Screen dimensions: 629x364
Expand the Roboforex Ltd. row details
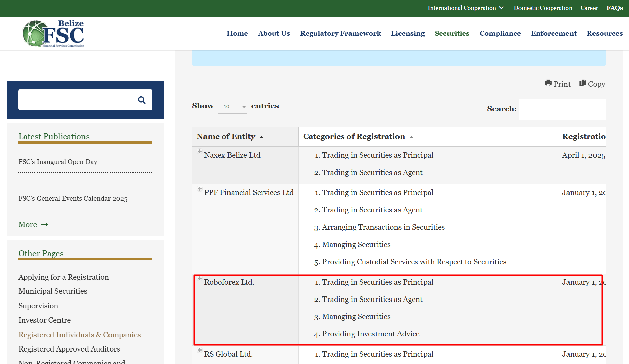pos(200,278)
